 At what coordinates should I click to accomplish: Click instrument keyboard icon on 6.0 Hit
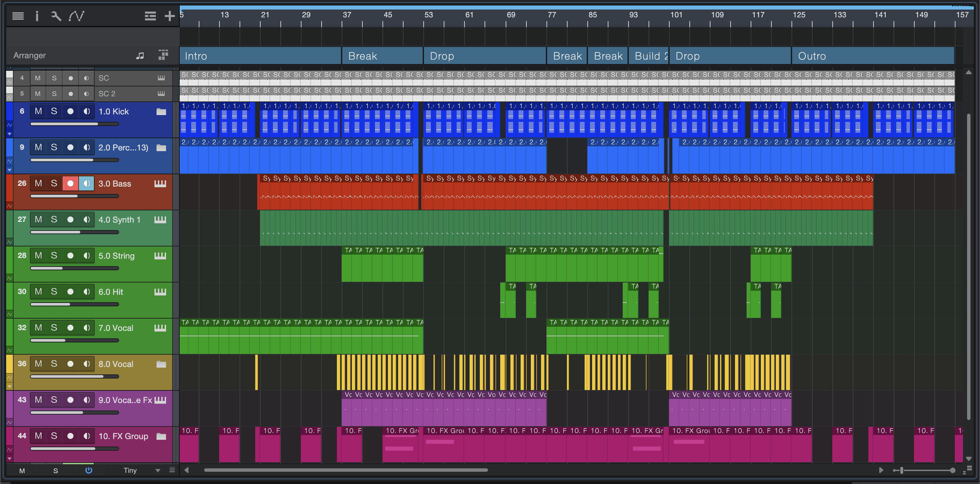160,292
